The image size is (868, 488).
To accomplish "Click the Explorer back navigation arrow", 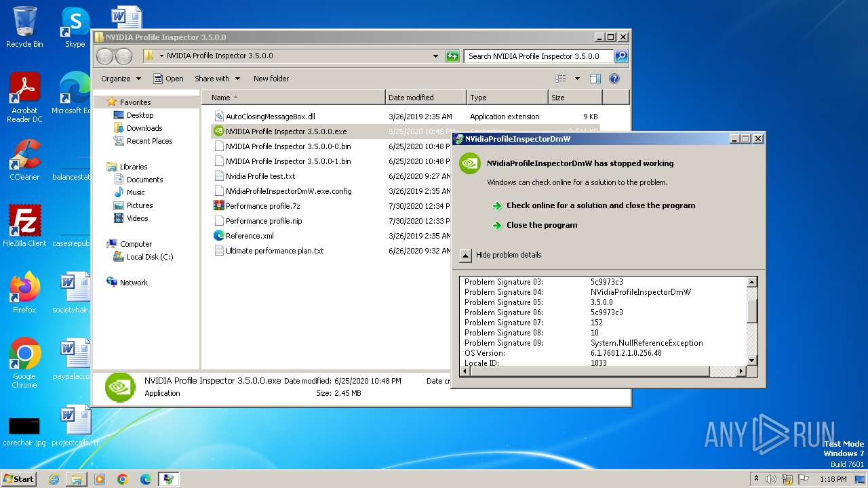I will 105,56.
